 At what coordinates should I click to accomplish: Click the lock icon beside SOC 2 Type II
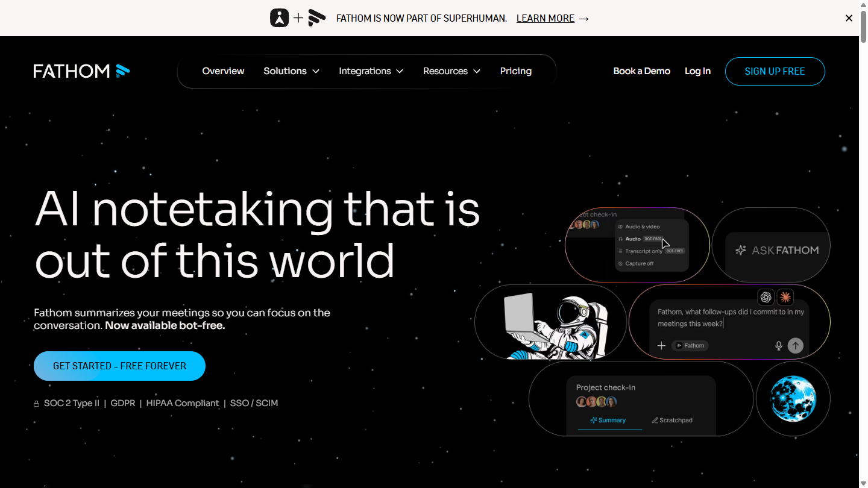coord(36,404)
